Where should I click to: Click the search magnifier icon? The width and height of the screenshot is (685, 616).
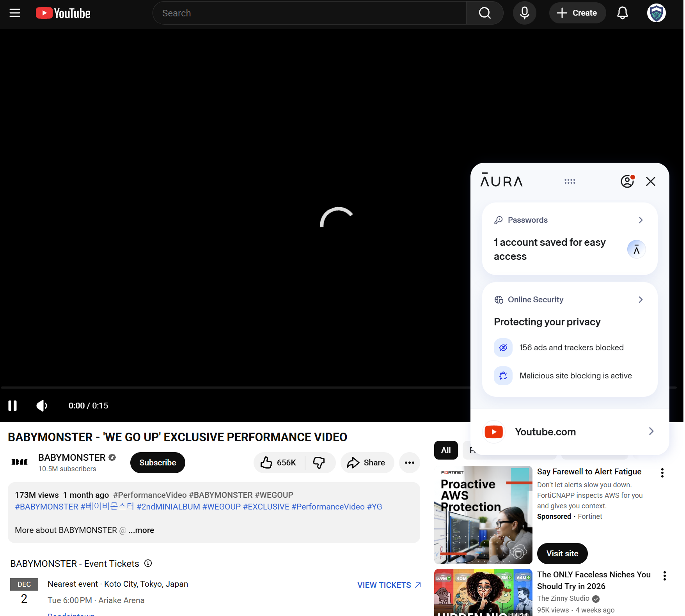484,13
